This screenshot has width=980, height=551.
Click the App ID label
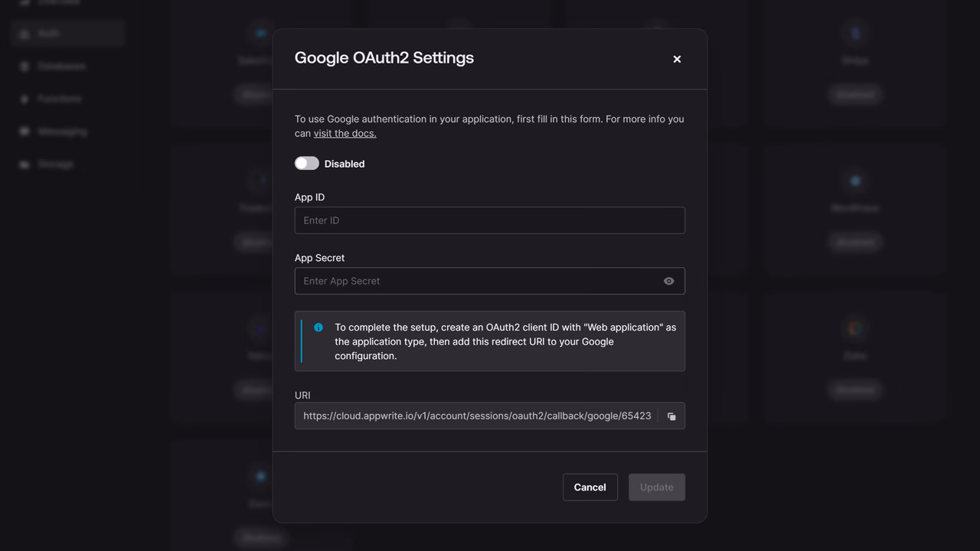[309, 197]
